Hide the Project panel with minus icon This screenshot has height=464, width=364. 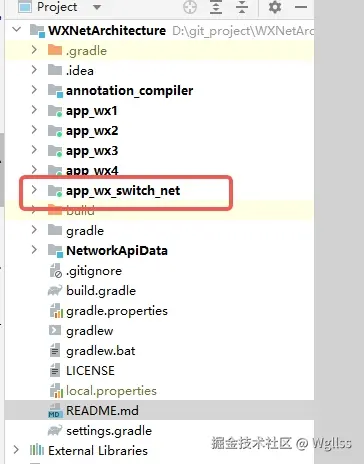[x=301, y=7]
